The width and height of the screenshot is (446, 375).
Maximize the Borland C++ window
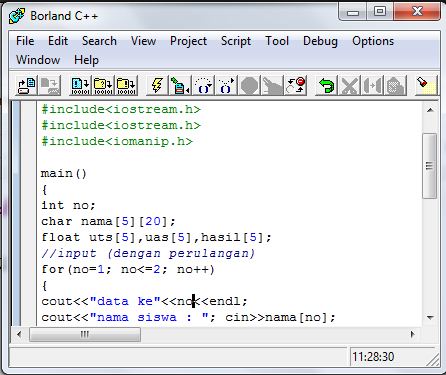tap(380, 12)
